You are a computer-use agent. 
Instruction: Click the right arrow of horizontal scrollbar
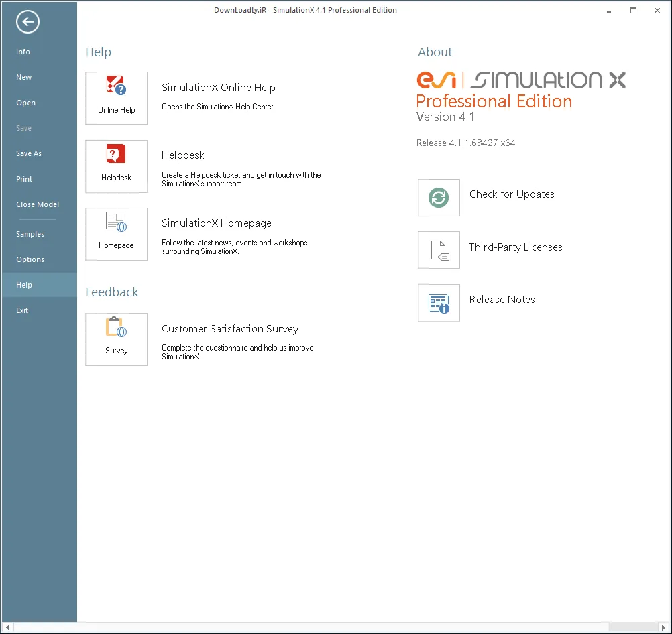pos(663,627)
